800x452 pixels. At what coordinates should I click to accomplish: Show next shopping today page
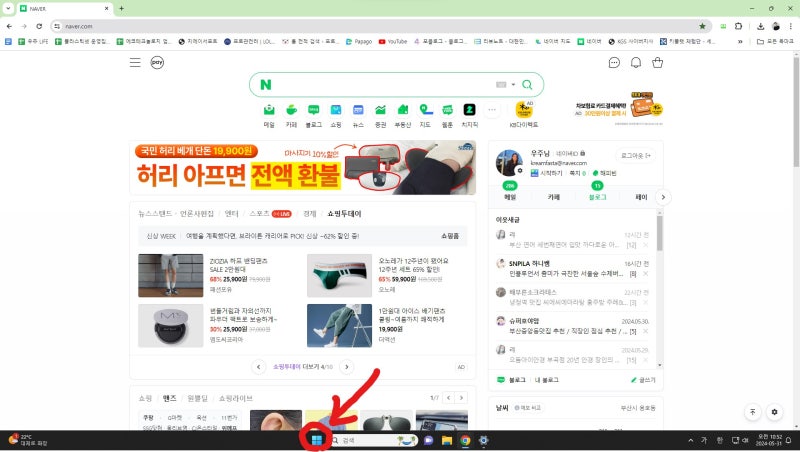[347, 367]
